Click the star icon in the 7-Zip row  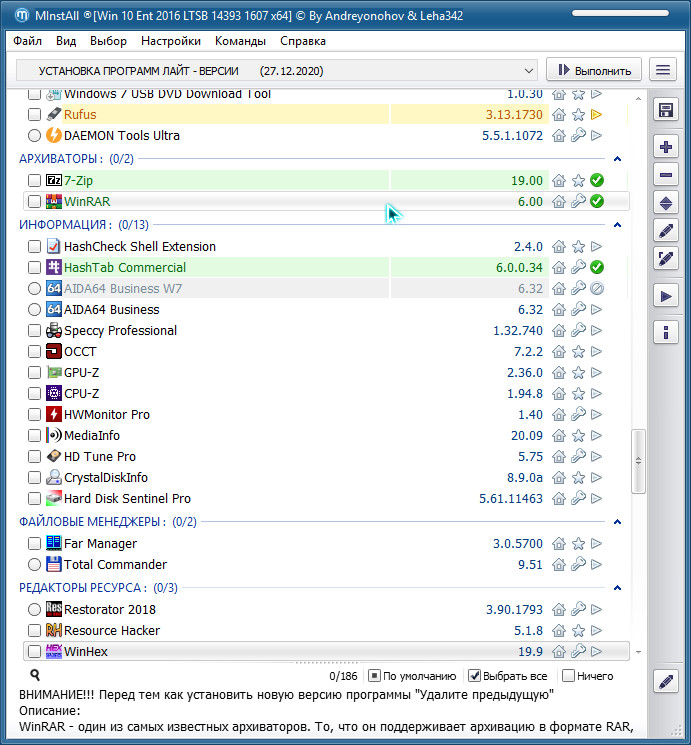(578, 181)
